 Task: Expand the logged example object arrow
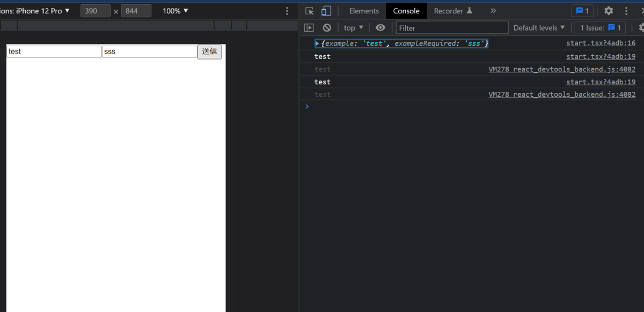coord(317,43)
